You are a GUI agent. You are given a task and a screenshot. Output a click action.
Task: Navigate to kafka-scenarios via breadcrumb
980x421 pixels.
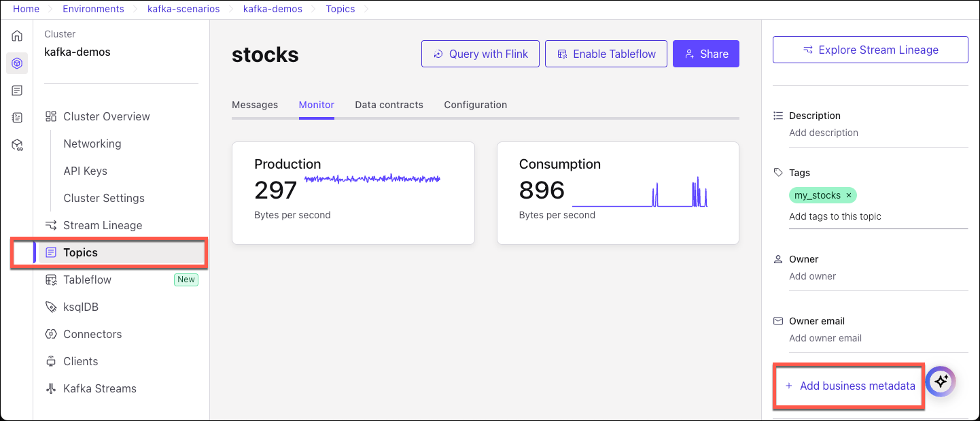tap(183, 9)
